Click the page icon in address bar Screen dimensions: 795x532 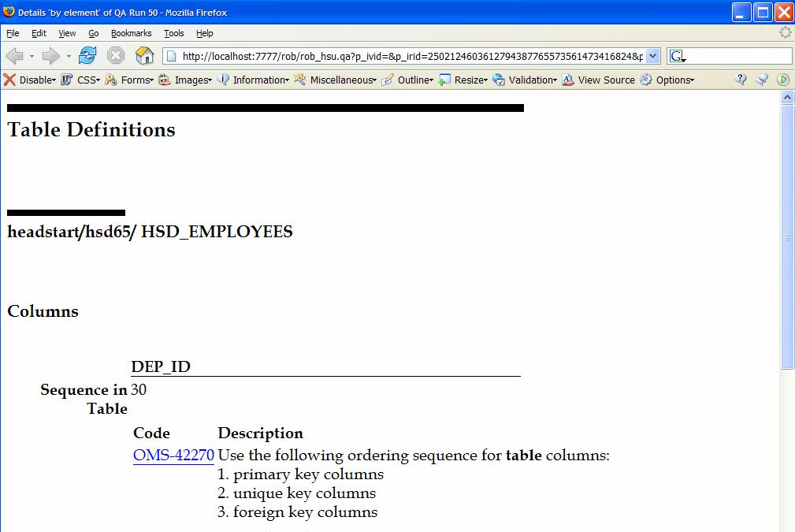click(x=172, y=56)
